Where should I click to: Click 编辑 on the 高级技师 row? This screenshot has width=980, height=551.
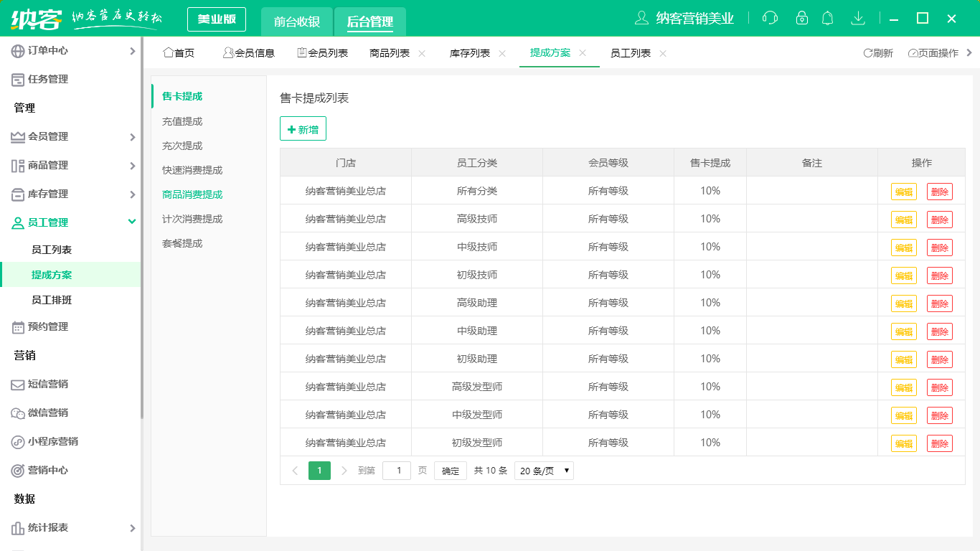pos(903,219)
